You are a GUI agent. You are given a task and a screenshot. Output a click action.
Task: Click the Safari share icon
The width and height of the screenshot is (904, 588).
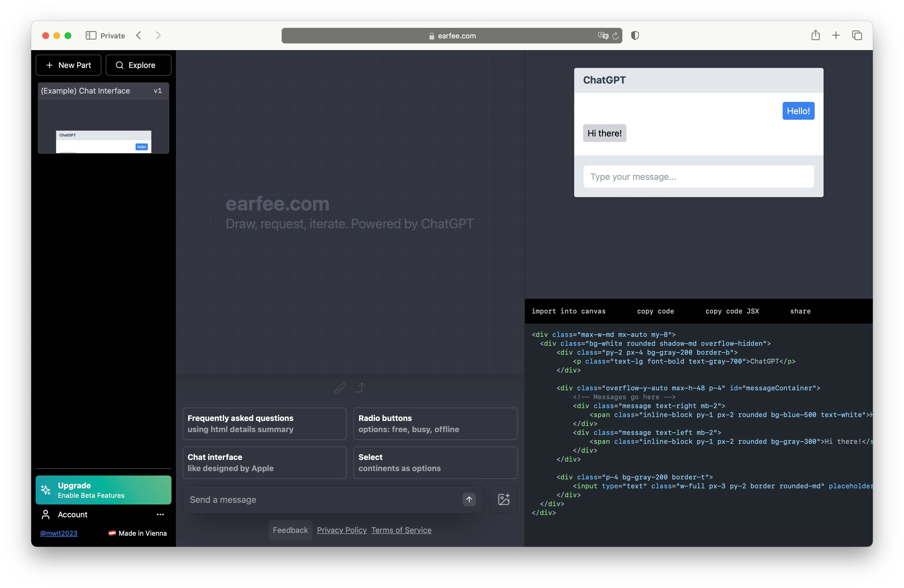[x=815, y=36]
